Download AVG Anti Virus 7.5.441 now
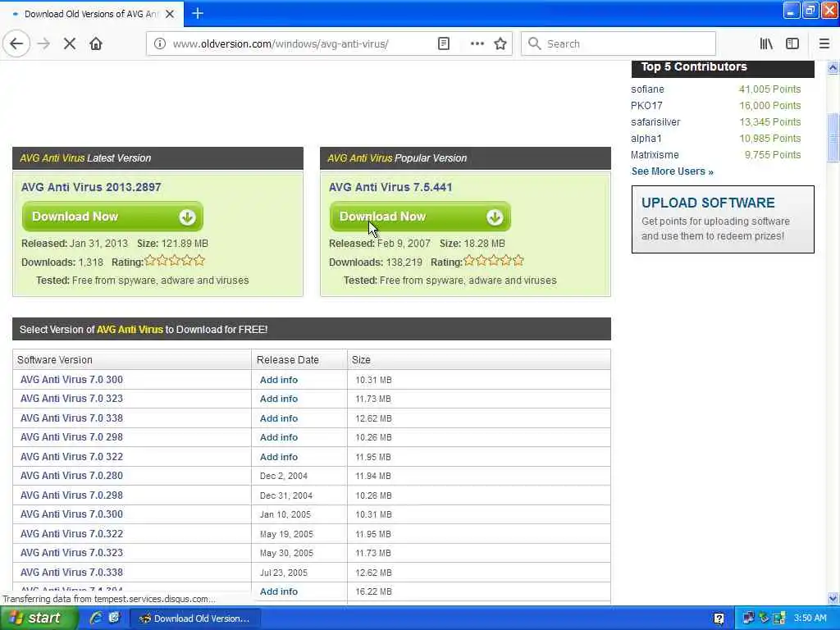The height and width of the screenshot is (630, 840). [x=420, y=217]
